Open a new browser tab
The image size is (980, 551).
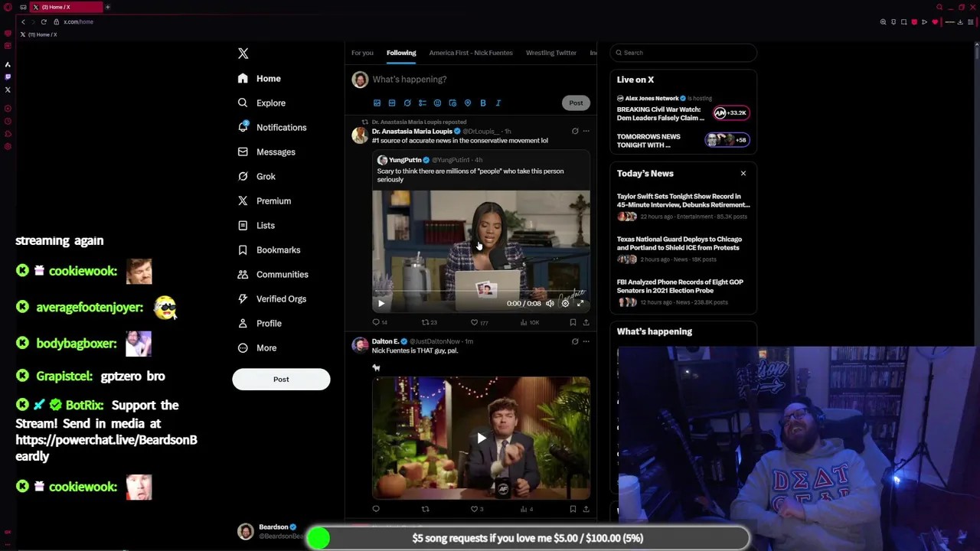coord(107,7)
